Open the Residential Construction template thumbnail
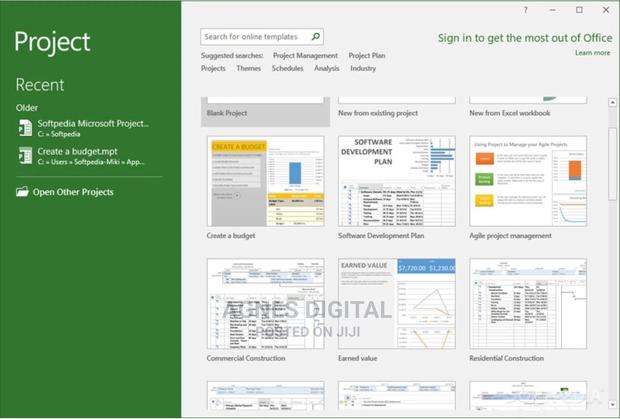620x419 pixels. [528, 304]
